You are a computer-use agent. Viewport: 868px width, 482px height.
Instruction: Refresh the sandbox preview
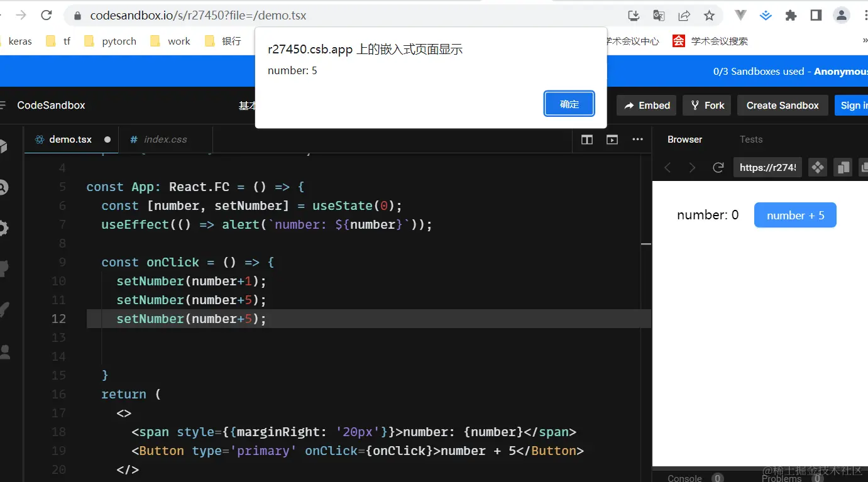tap(718, 167)
